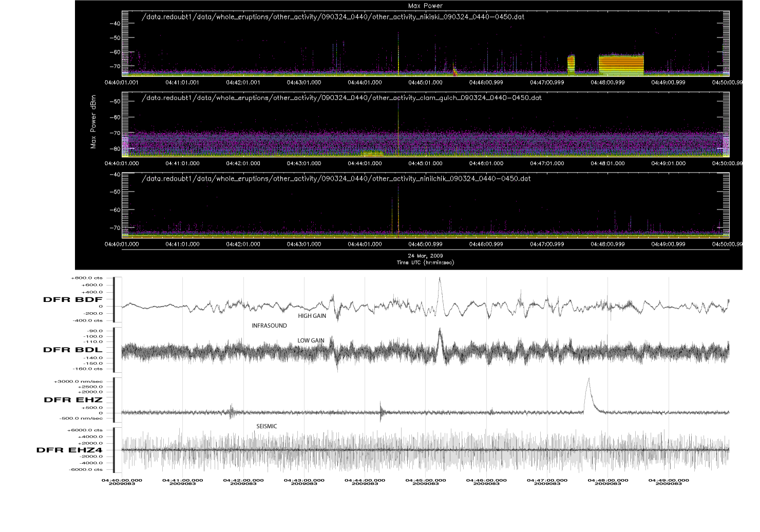This screenshot has height=532, width=760.
Task: Click the "INFRASOUND" annotation
Action: pos(269,326)
